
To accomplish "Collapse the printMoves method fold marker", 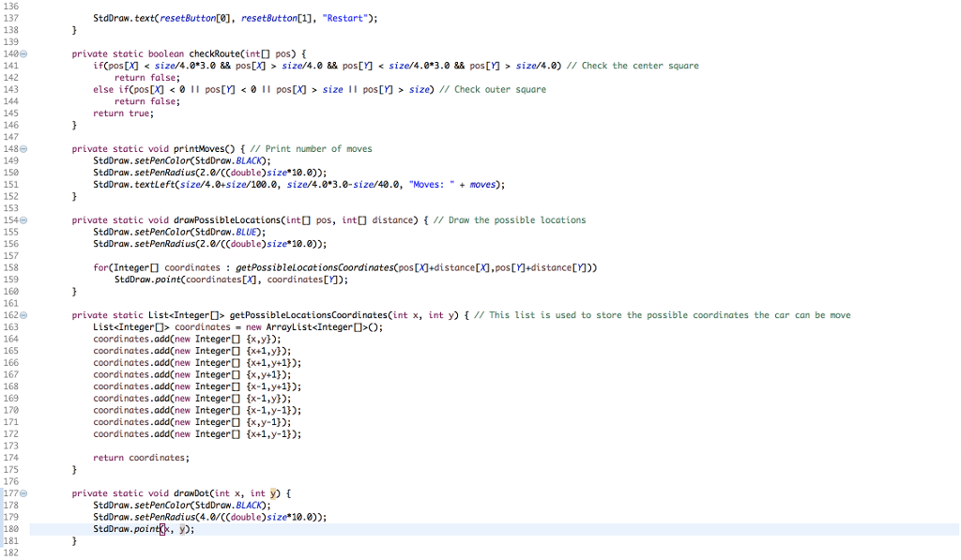I will click(24, 148).
